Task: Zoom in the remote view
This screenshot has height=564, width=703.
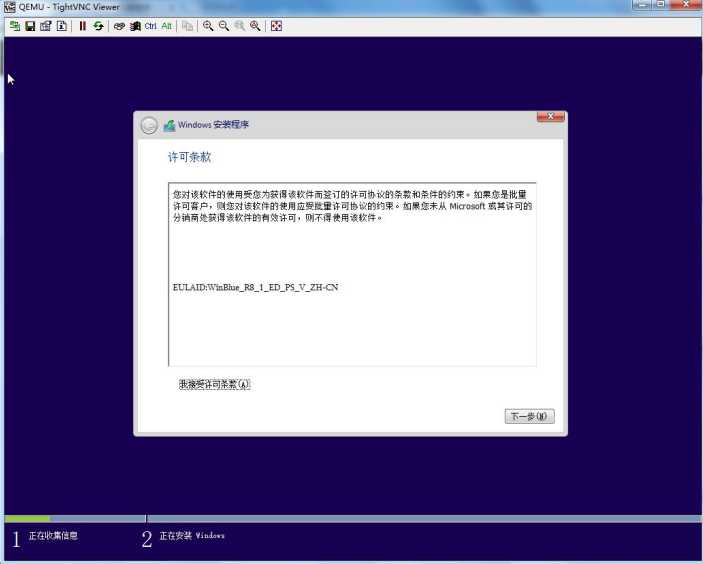Action: [208, 26]
